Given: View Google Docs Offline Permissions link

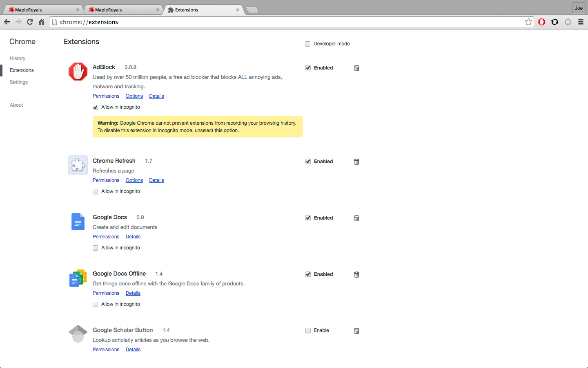Looking at the screenshot, I should pos(106,293).
